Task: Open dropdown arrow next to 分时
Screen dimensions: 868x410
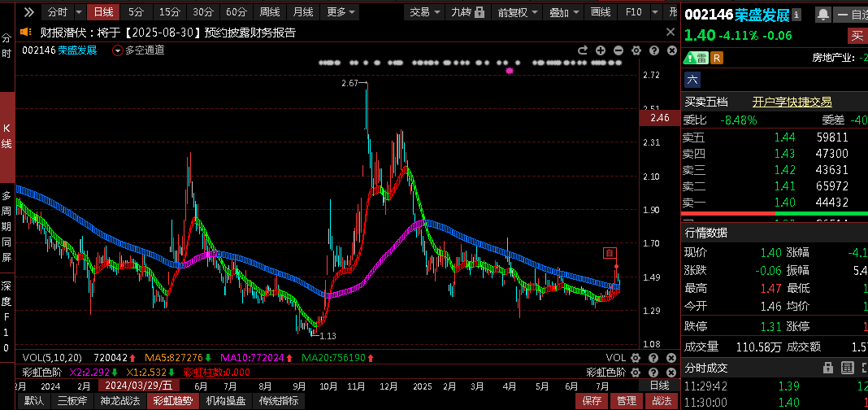Action: pyautogui.click(x=79, y=12)
